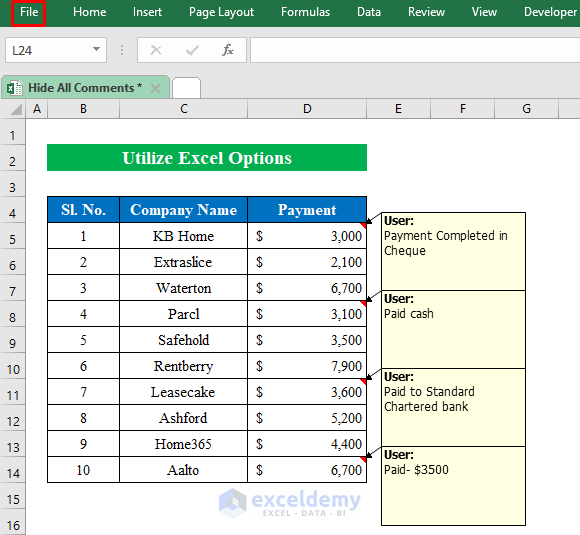This screenshot has width=580, height=535.
Task: Open the Review ribbon tab
Action: click(x=426, y=12)
